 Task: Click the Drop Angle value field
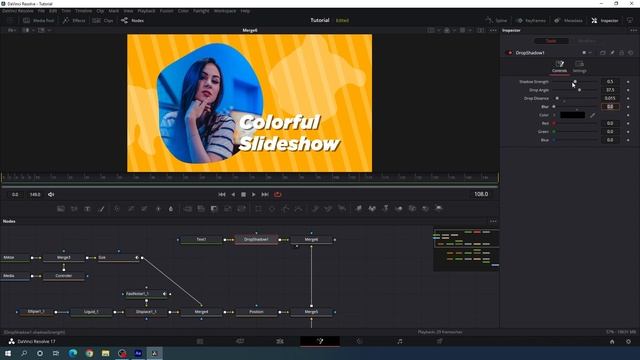(610, 90)
